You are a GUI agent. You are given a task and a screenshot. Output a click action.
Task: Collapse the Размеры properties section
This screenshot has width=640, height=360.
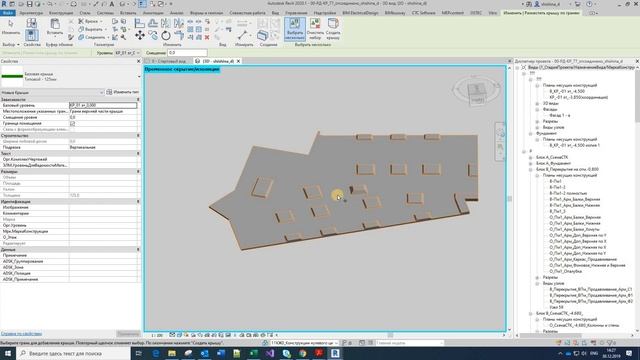click(x=138, y=171)
